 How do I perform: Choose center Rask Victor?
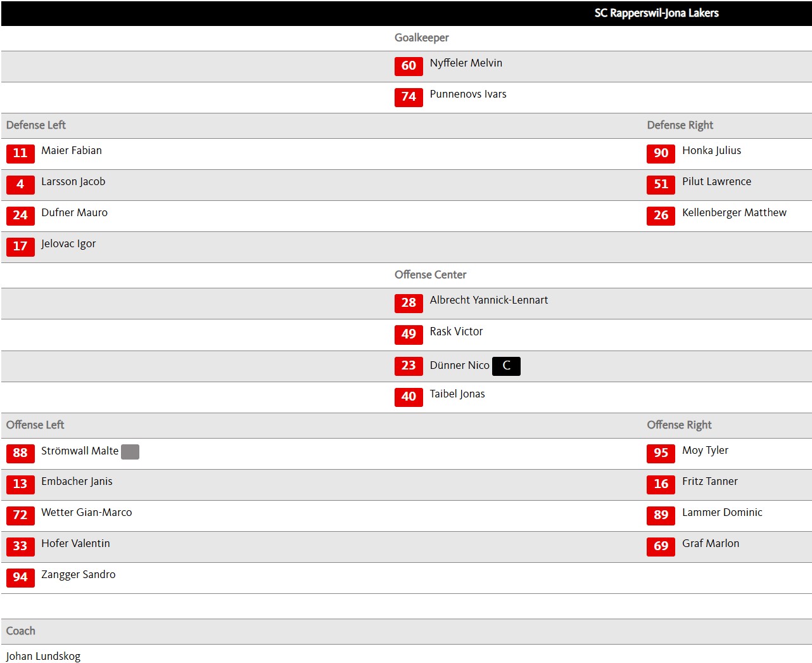tap(456, 331)
